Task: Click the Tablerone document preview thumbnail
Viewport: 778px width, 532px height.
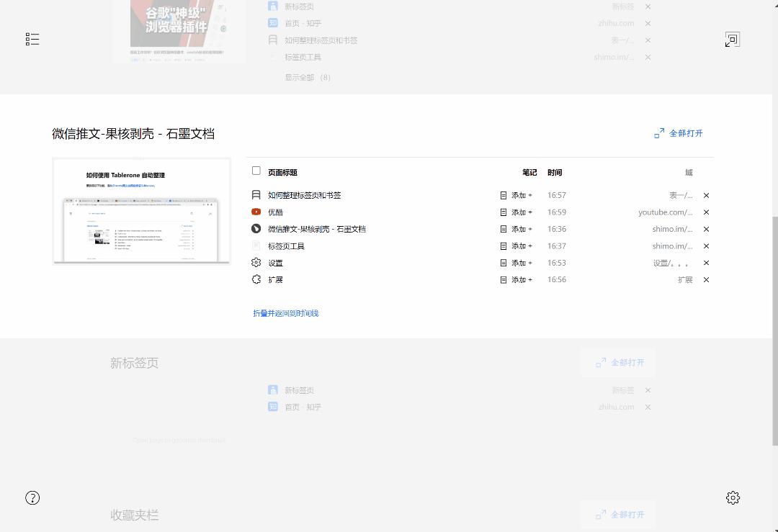Action: [x=141, y=212]
